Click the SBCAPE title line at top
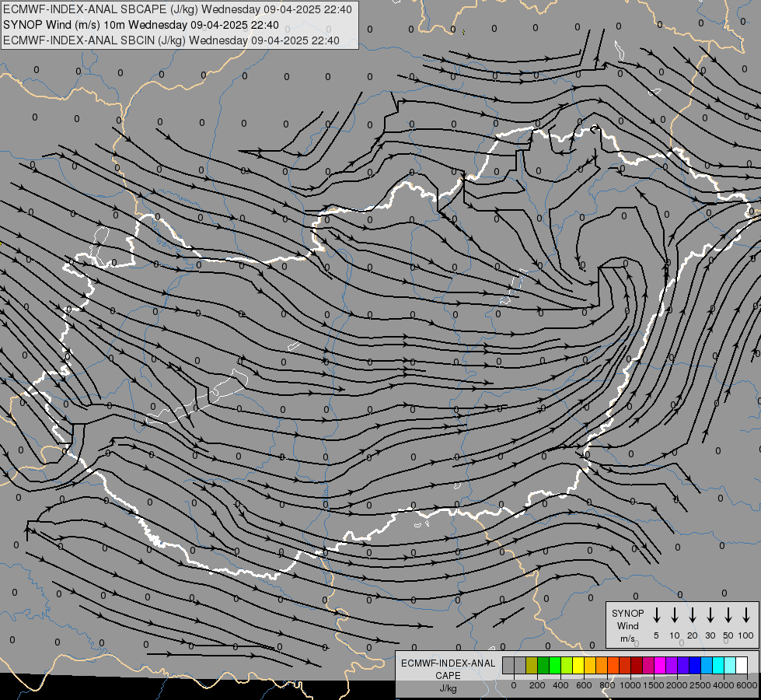Image resolution: width=761 pixels, height=700 pixels. pos(177,9)
